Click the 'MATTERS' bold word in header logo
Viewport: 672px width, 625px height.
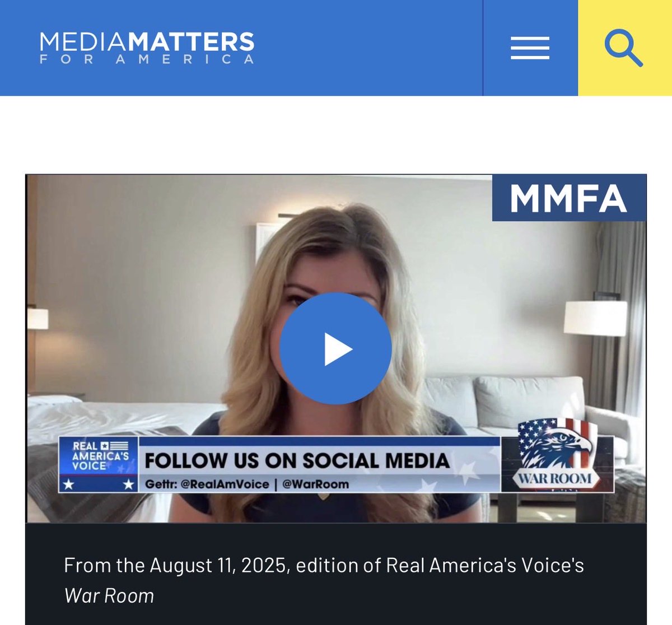(x=192, y=42)
